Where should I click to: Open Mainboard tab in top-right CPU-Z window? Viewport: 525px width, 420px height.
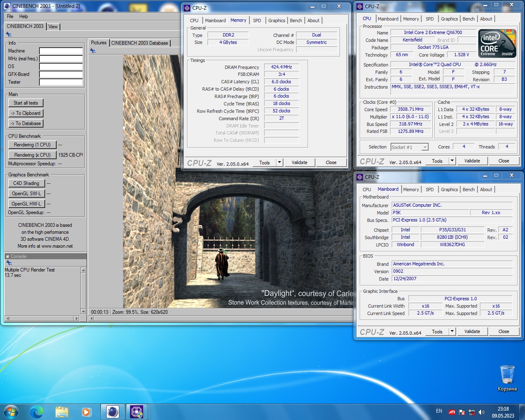click(388, 19)
